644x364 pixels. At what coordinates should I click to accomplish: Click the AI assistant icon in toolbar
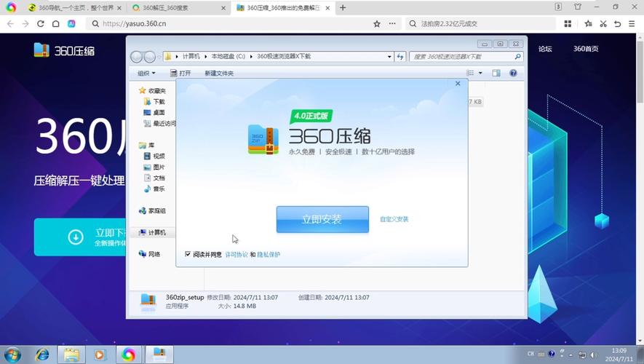pos(71,24)
